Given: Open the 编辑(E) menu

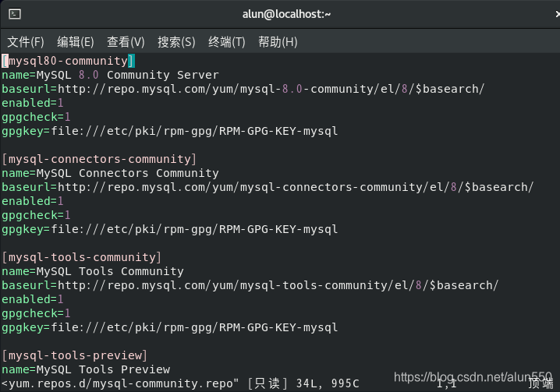Looking at the screenshot, I should pos(76,42).
